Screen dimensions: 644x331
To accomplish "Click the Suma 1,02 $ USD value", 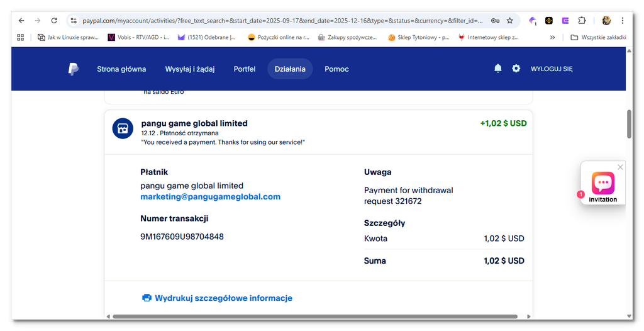I will coord(504,261).
